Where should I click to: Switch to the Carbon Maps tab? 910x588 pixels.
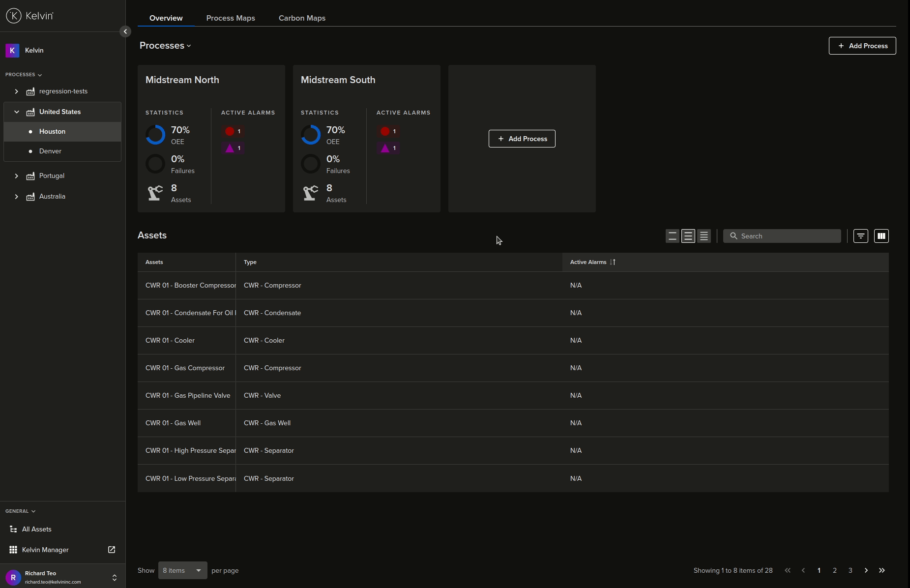click(x=301, y=18)
